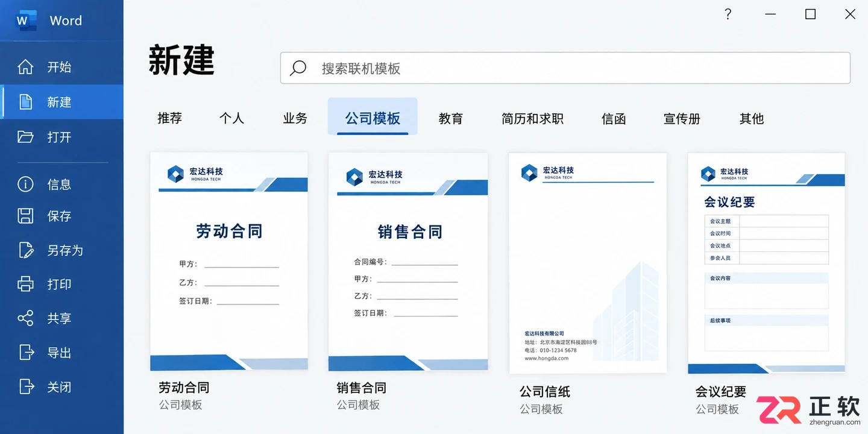Open the 信函 category tab
This screenshot has height=434, width=868.
pyautogui.click(x=614, y=118)
